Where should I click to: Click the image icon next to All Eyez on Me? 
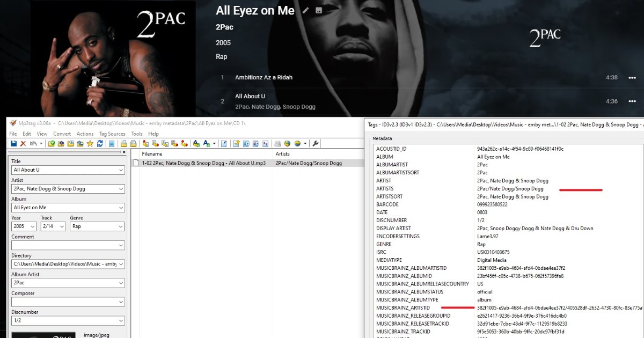coord(319,10)
